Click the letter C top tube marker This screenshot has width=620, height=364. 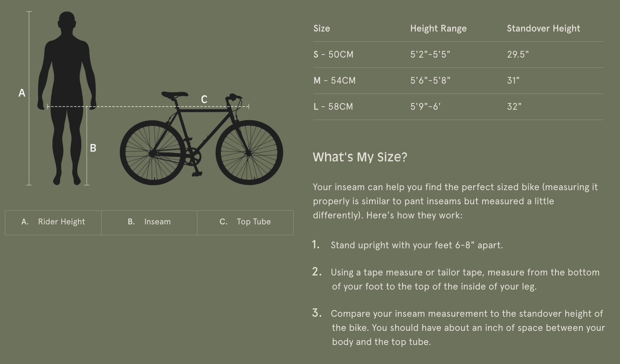point(204,99)
